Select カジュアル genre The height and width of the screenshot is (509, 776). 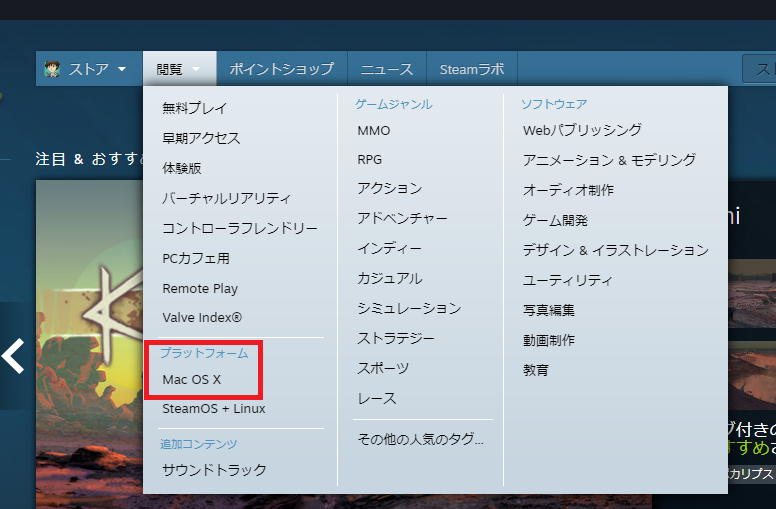click(389, 278)
